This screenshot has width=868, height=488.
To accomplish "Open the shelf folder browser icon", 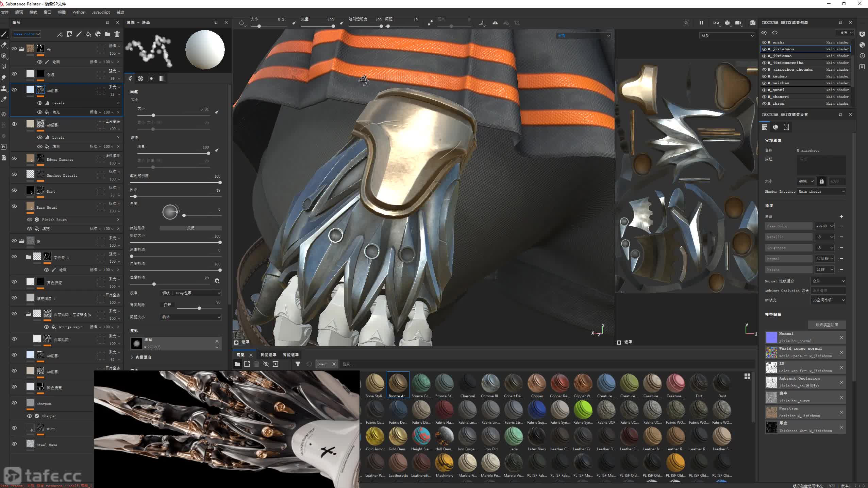I will (x=237, y=364).
